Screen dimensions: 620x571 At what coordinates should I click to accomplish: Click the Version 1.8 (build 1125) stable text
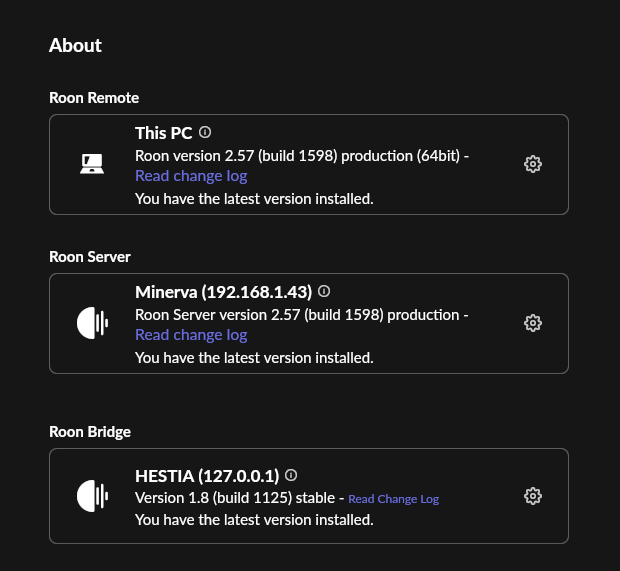235,498
